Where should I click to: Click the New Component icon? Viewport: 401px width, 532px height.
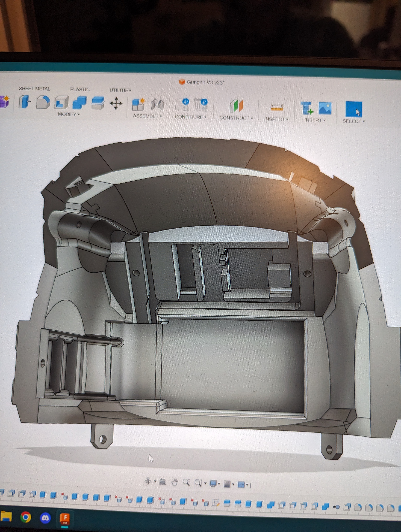click(x=138, y=105)
